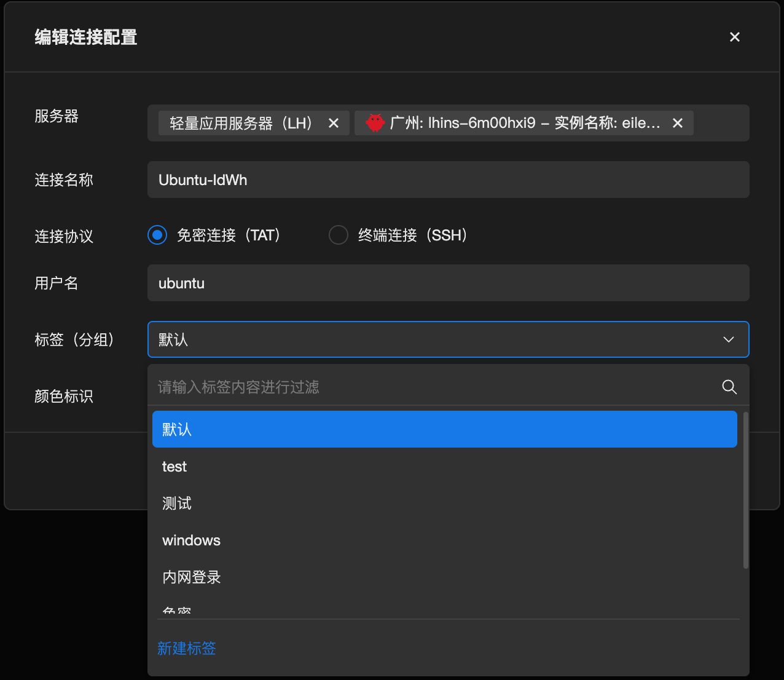
Task: Click the 广州: lhins-6m00hxi9 instance tag text
Action: pos(525,123)
